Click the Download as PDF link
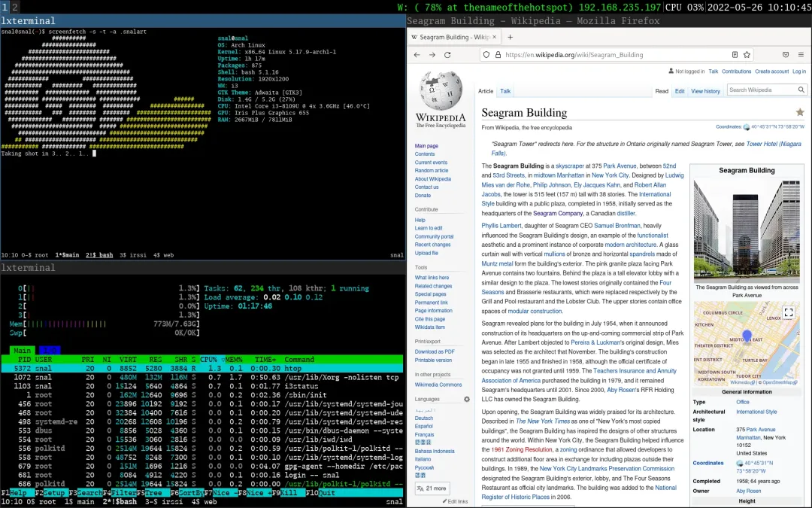The height and width of the screenshot is (508, 812). click(435, 351)
